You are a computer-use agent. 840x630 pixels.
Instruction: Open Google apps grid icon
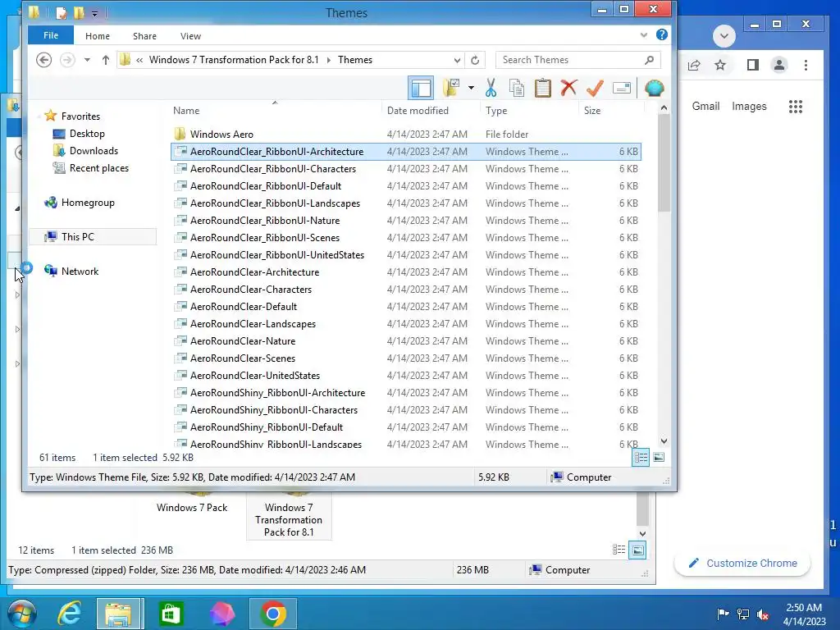point(796,107)
